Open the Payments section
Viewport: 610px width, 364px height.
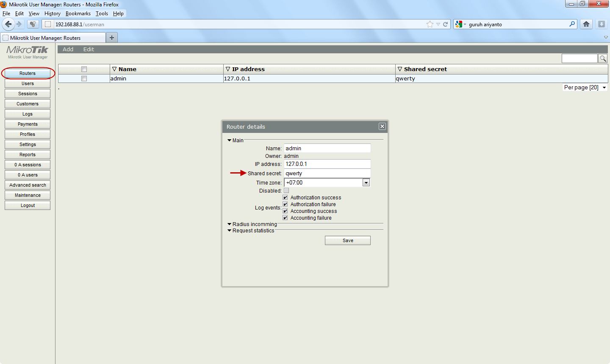(x=28, y=124)
